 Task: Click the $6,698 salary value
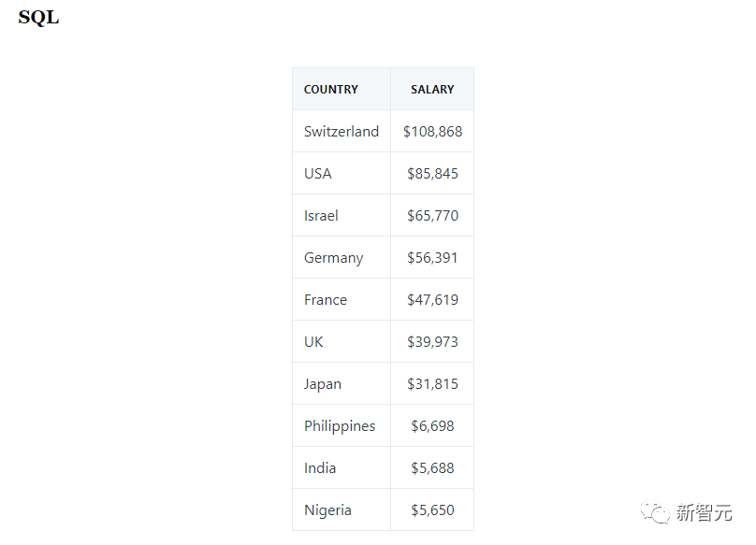point(432,426)
